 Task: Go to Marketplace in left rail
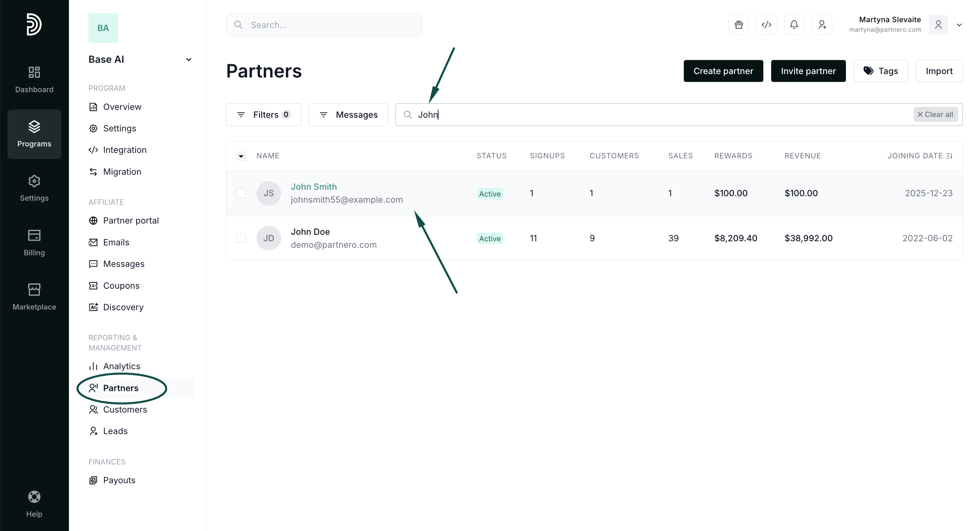pos(34,297)
